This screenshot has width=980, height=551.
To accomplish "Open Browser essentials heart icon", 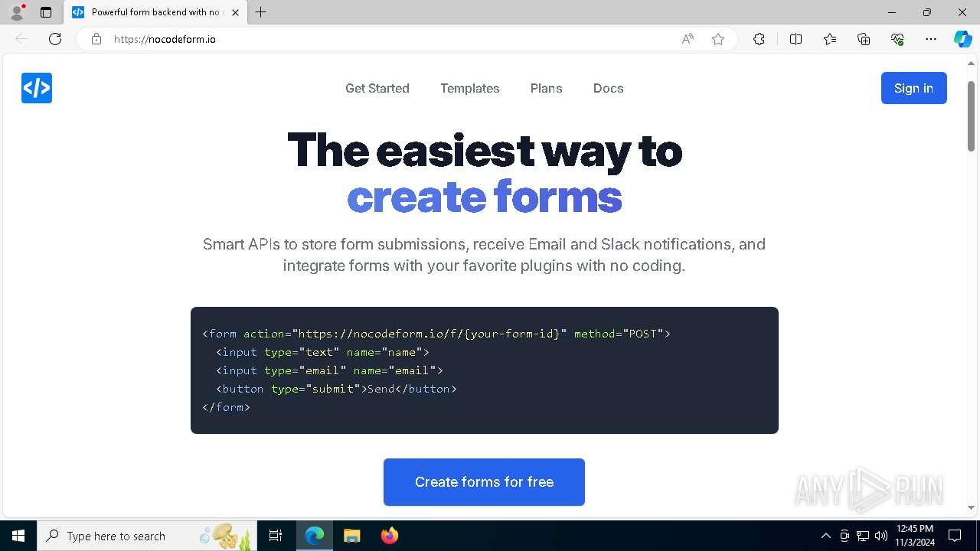I will point(897,39).
